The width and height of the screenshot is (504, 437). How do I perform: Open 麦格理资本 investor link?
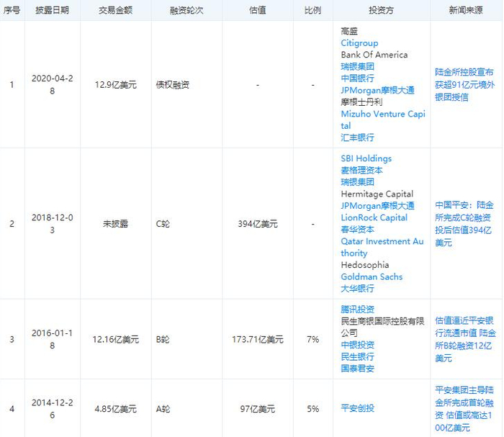click(361, 171)
